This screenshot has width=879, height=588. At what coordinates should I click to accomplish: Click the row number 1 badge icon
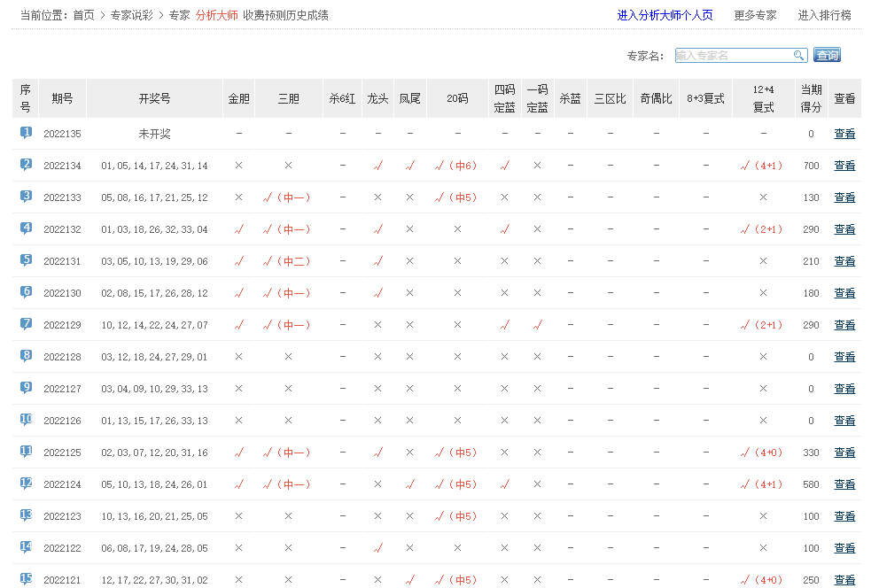[26, 133]
